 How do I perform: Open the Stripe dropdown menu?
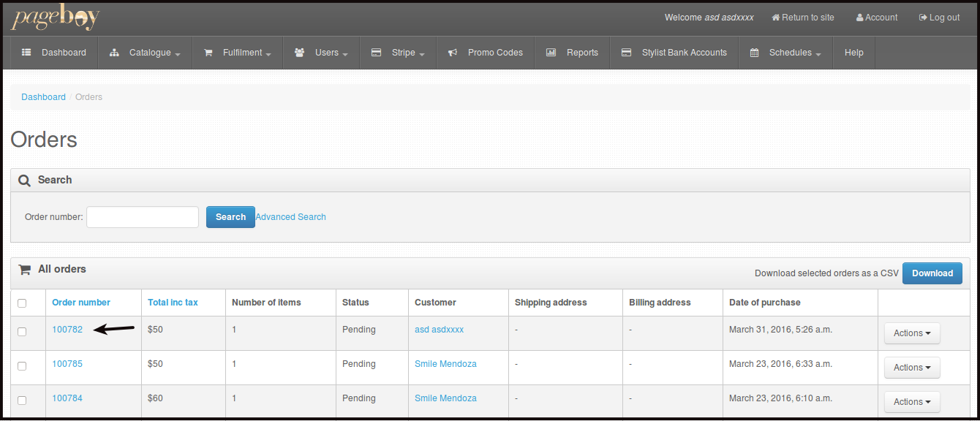(x=398, y=53)
